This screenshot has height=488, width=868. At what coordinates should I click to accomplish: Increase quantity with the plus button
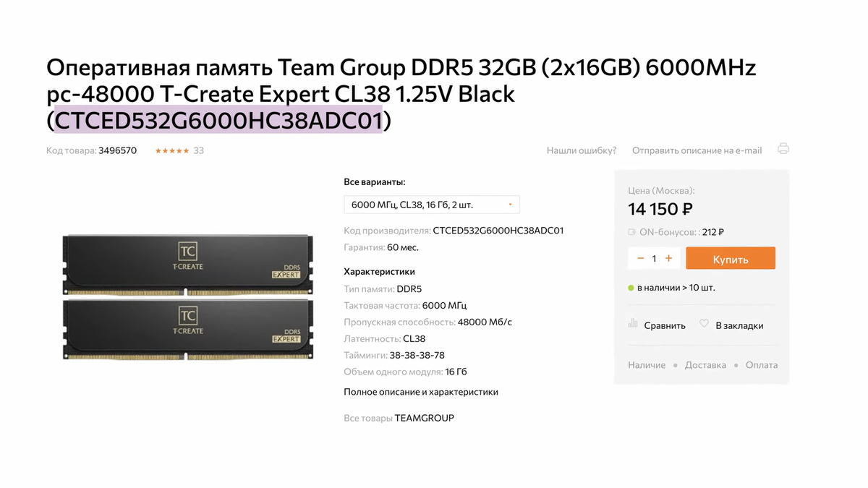pyautogui.click(x=669, y=258)
